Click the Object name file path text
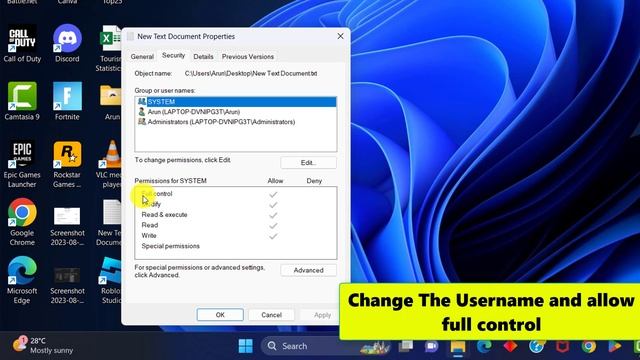 [x=251, y=73]
